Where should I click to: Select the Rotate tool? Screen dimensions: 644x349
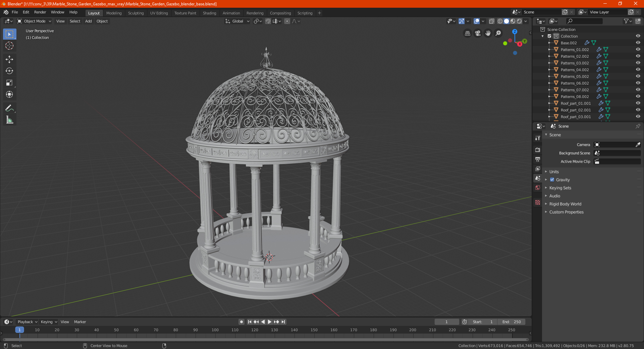coord(9,71)
